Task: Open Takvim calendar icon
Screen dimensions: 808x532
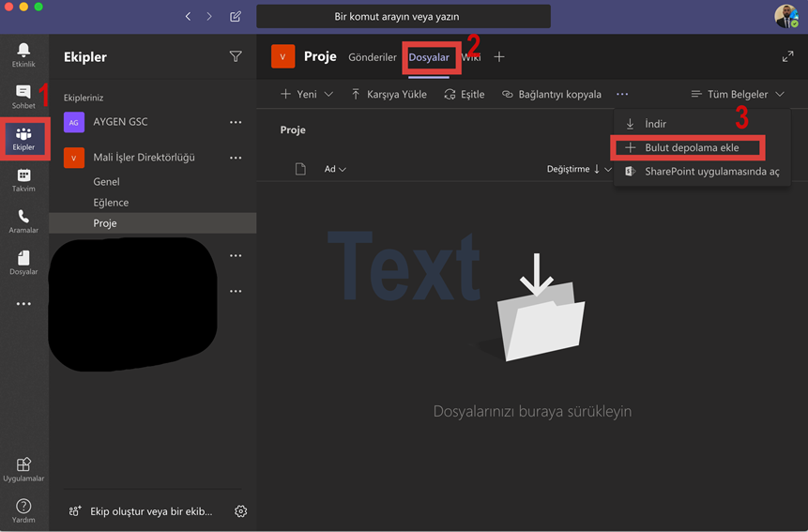Action: point(23,179)
